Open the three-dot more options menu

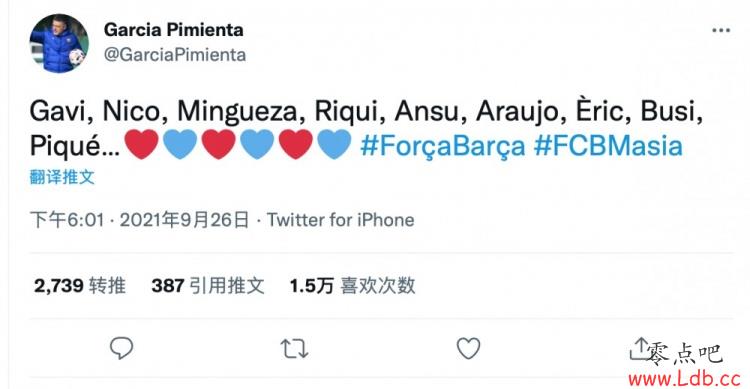721,31
